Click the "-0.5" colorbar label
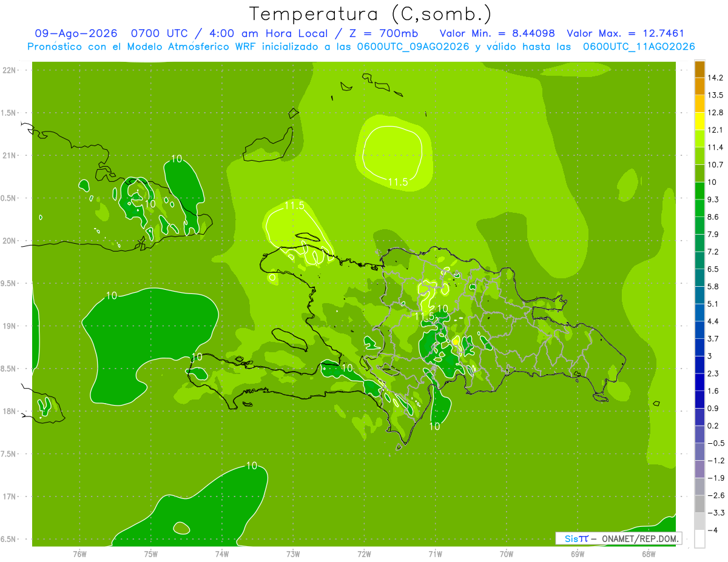The width and height of the screenshot is (728, 562). (716, 443)
